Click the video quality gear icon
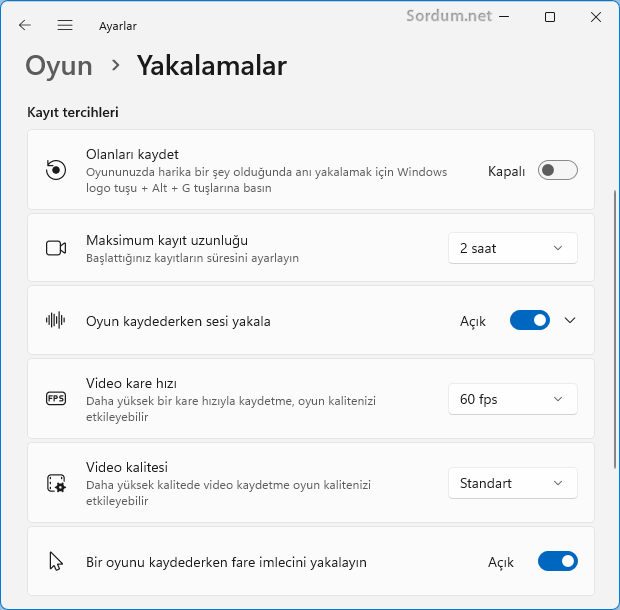 [x=56, y=483]
